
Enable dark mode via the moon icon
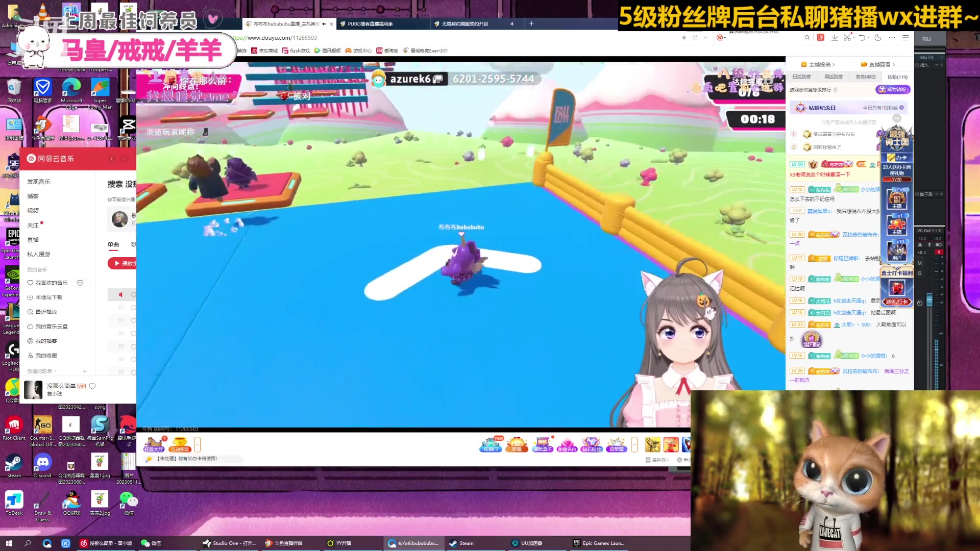click(878, 37)
